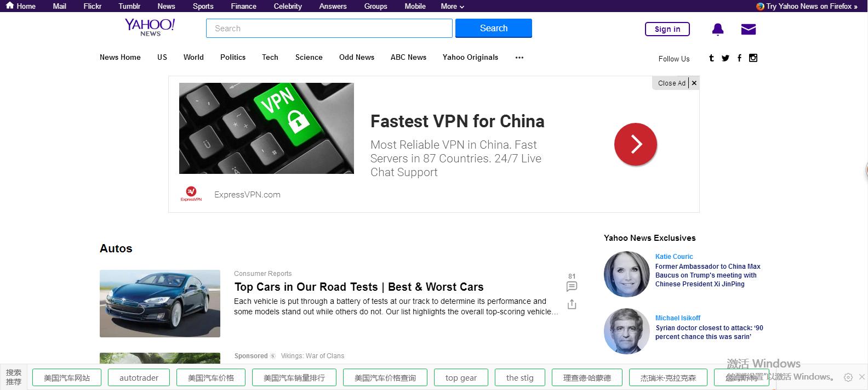868x390 pixels.
Task: Click the red arrow on VPN ad
Action: tap(636, 144)
